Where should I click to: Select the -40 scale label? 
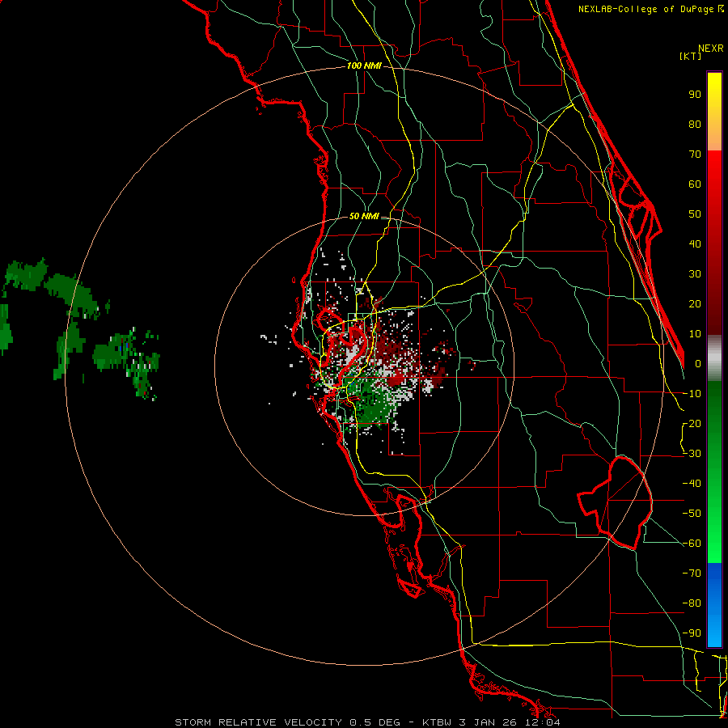[x=692, y=484]
